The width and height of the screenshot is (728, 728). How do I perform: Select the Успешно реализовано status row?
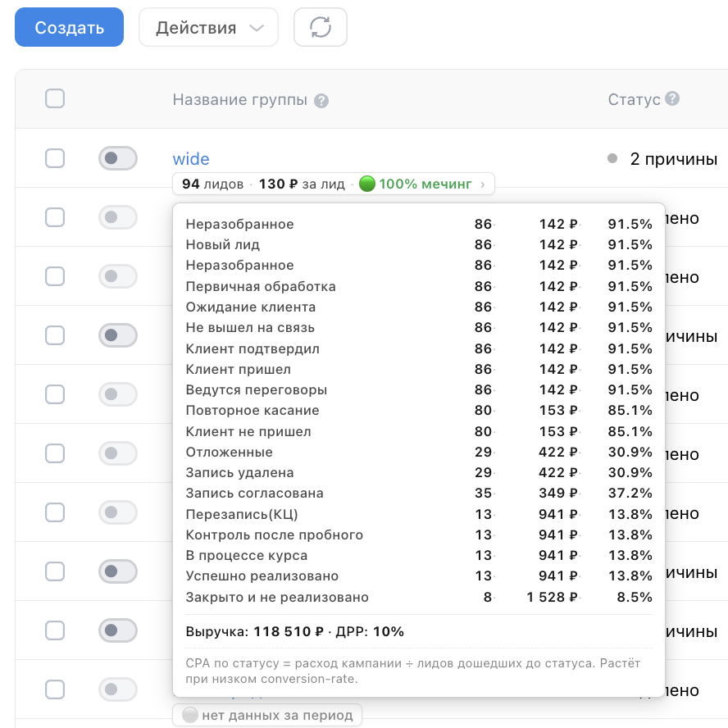point(419,576)
